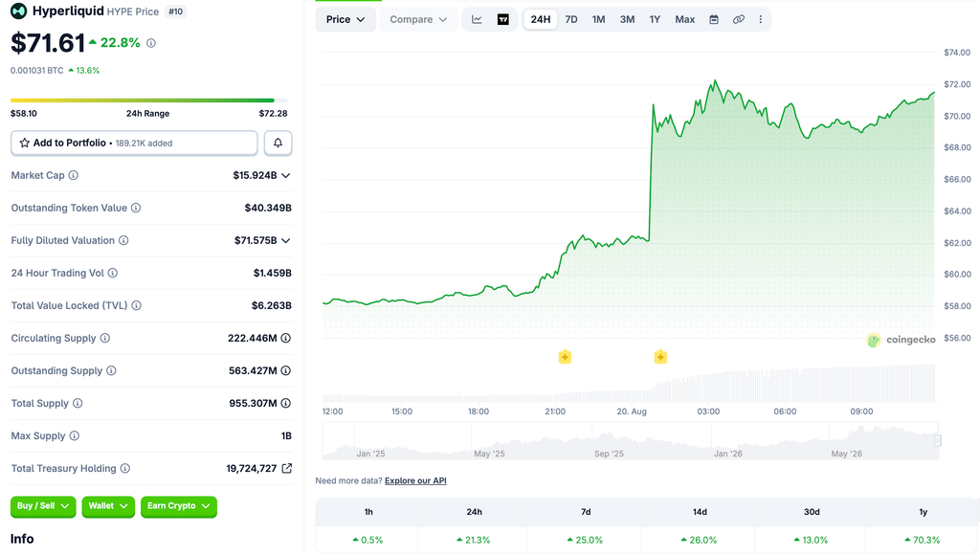Screen dimensions: 980x555
Task: Select the 24H chart range
Action: pos(541,19)
